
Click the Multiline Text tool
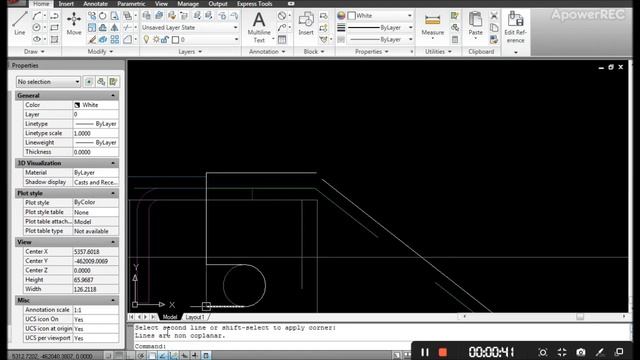[259, 27]
